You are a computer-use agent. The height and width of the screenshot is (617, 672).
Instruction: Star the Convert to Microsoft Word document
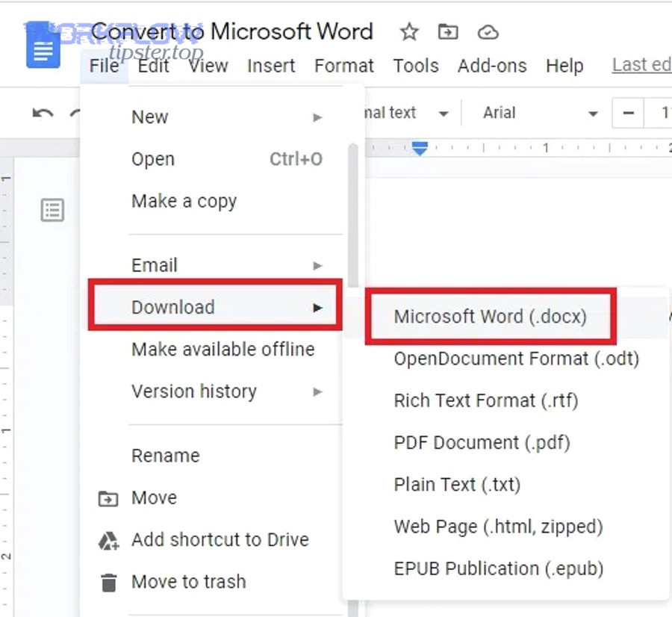click(409, 33)
